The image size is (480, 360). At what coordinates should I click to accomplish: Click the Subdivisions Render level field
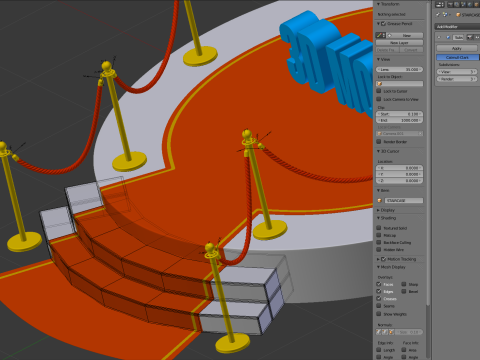[x=457, y=79]
